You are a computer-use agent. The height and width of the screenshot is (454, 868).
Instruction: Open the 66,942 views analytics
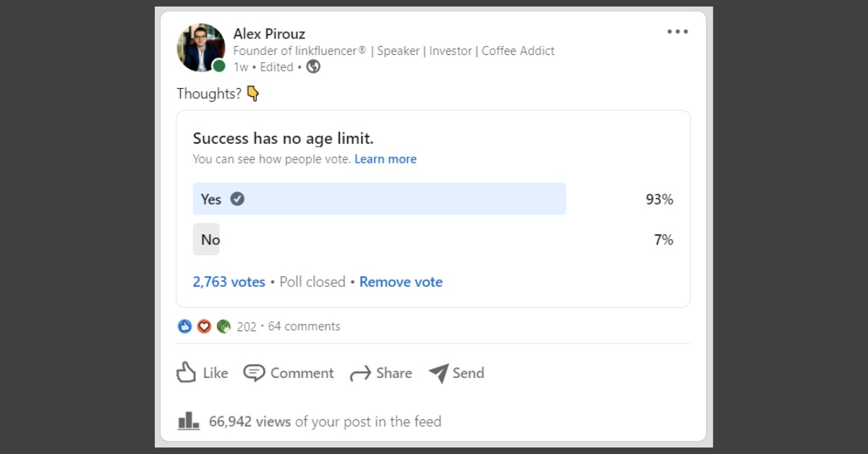[x=310, y=421]
